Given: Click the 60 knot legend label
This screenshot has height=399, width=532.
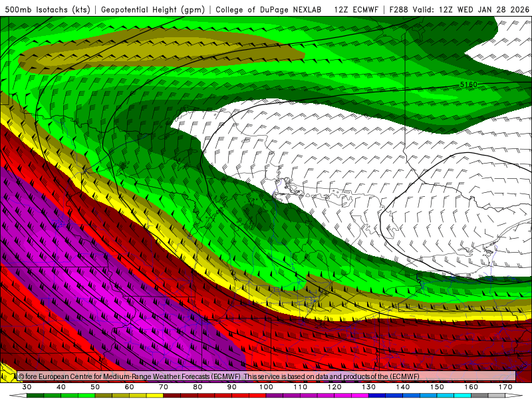Looking at the screenshot, I should click(x=129, y=387).
